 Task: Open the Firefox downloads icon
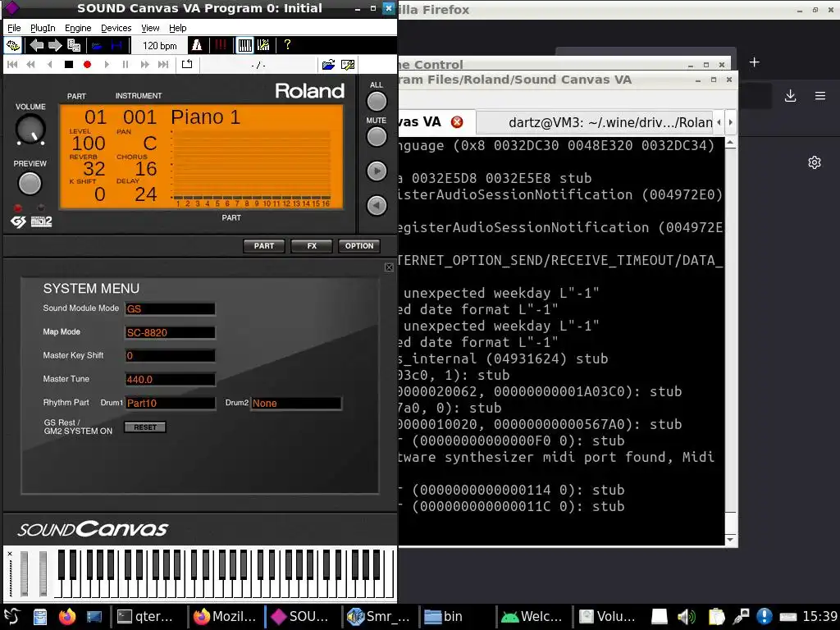click(790, 96)
